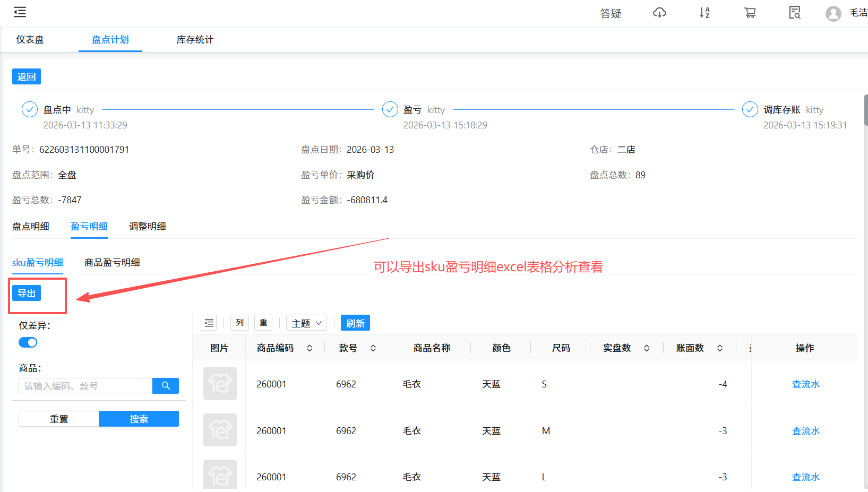This screenshot has width=868, height=492.
Task: Click the 导出 export button
Action: [27, 292]
